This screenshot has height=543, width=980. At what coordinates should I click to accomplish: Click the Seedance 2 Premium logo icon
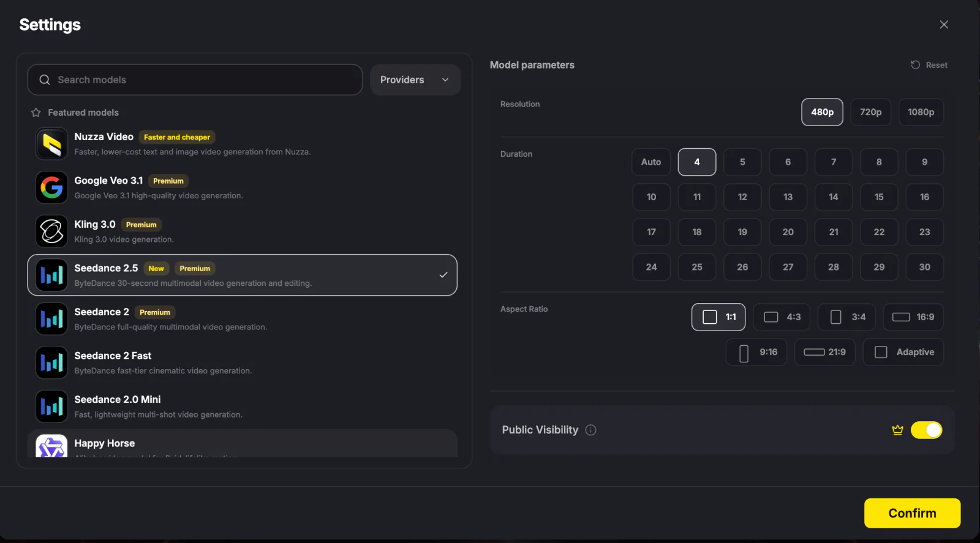(51, 319)
